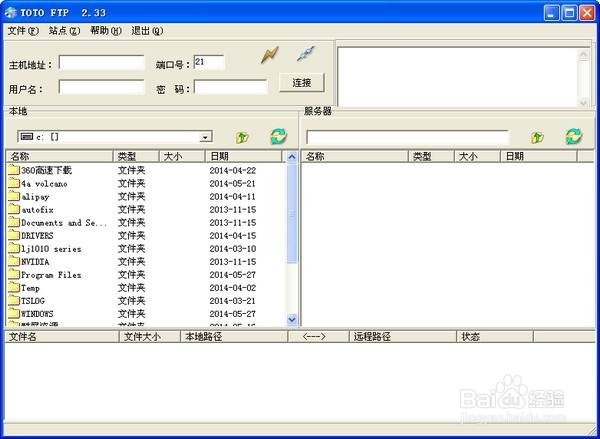Click the date 2014-05-21 for 4a volcano
Viewport: 600px width, 439px height.
pyautogui.click(x=233, y=183)
